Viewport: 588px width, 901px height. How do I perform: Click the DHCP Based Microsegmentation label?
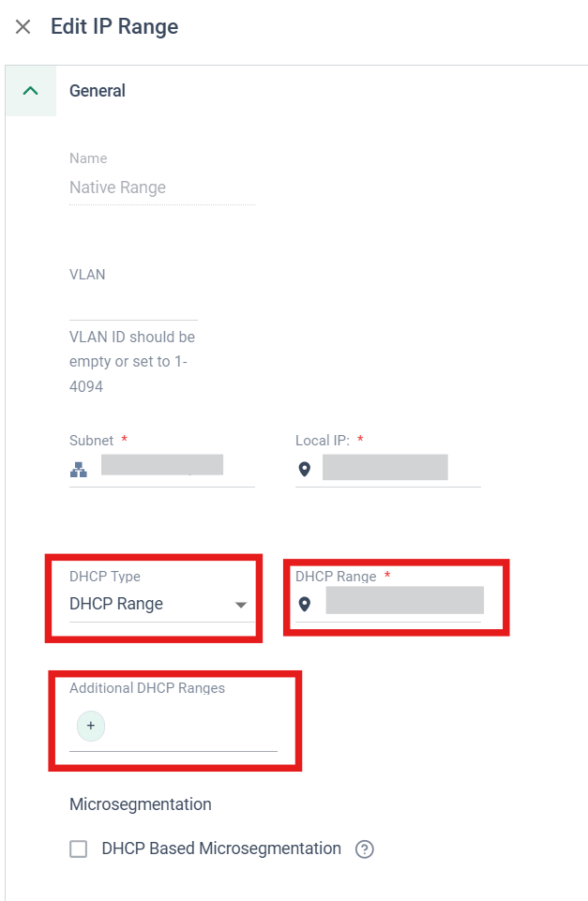(x=221, y=848)
